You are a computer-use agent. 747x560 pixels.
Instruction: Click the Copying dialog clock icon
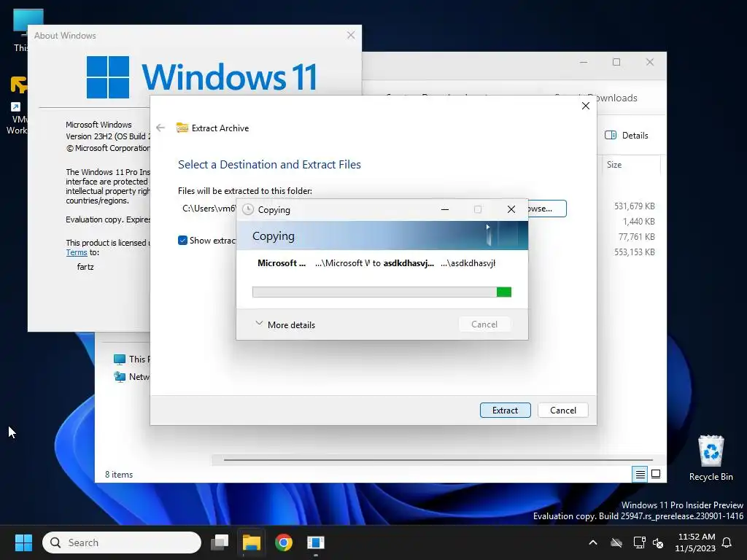[x=248, y=209]
